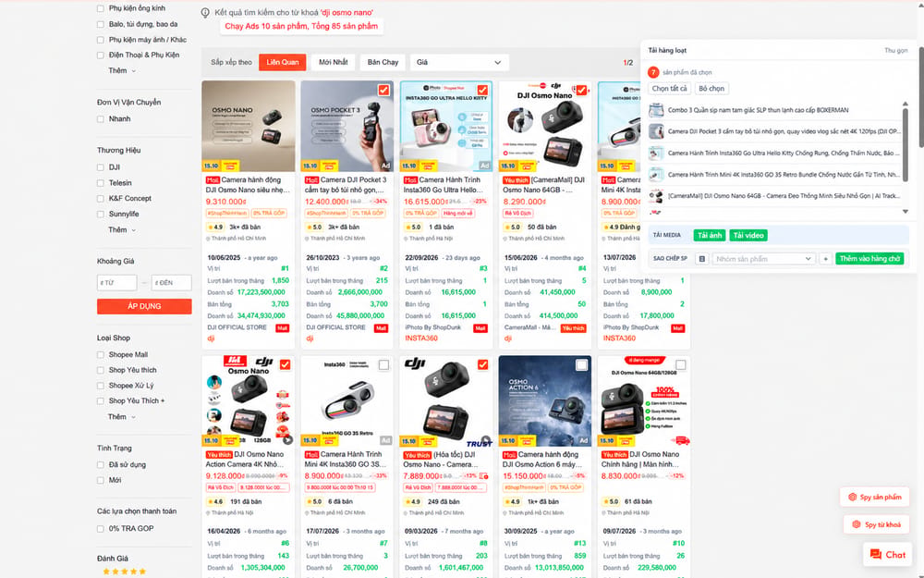Open the Nhóm sản phẩm dropdown

tap(763, 259)
